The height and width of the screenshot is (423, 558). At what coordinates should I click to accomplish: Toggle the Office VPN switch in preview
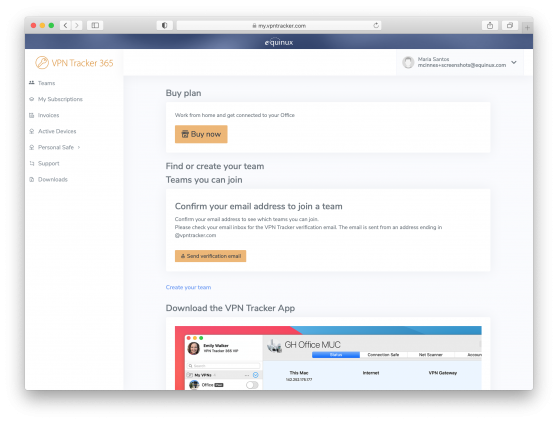pyautogui.click(x=252, y=385)
